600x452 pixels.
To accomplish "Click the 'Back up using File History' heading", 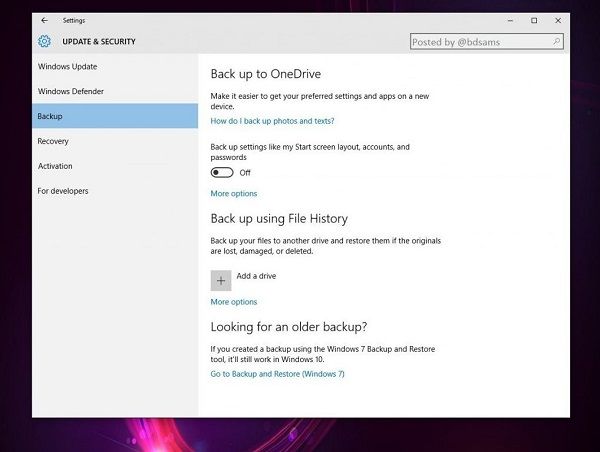I will [279, 219].
